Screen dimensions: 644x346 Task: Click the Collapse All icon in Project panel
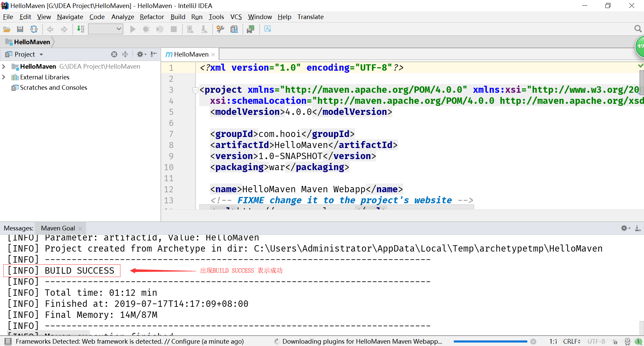[125, 54]
